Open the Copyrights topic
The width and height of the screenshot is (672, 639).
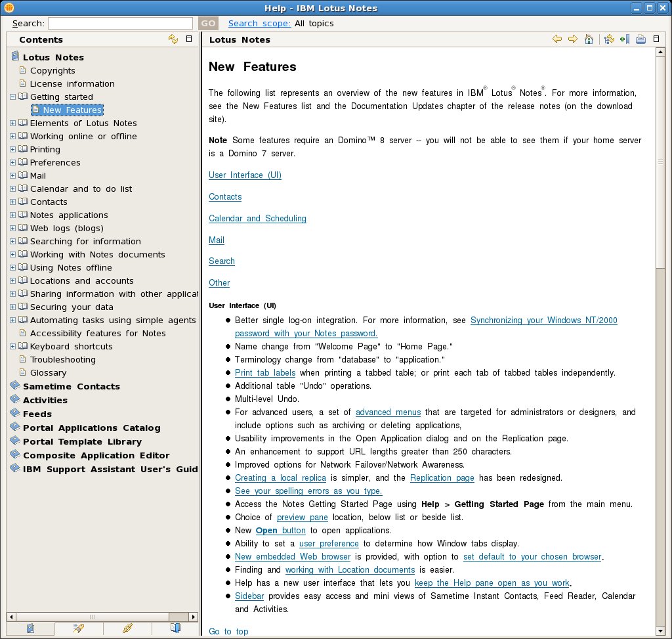click(52, 70)
